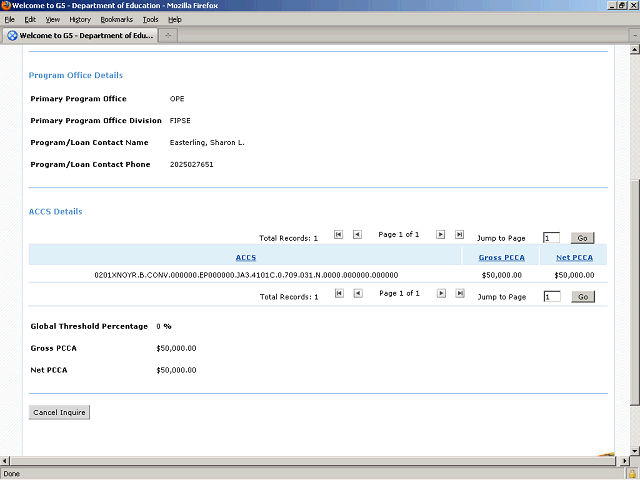This screenshot has width=640, height=480.
Task: Go to previous page in bottom pager
Action: 358,293
